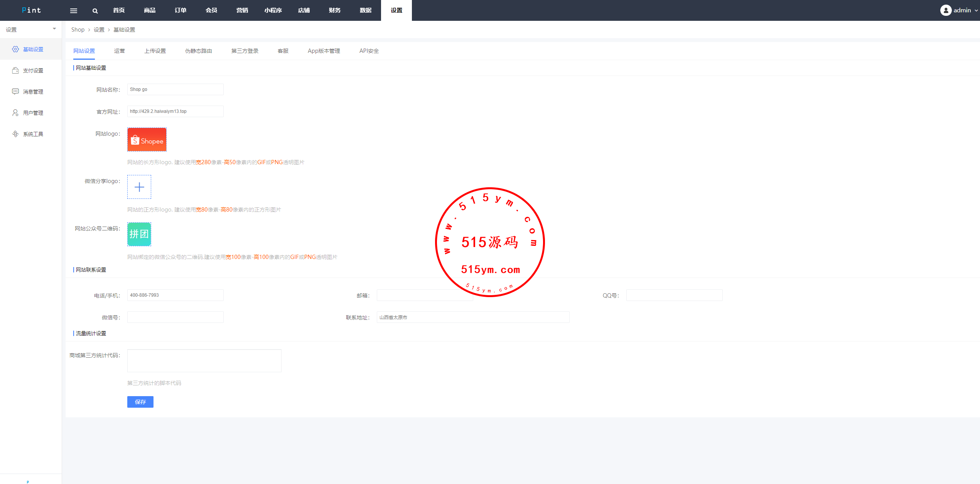Open the search magnifier icon
Viewport: 980px width, 484px height.
click(95, 11)
